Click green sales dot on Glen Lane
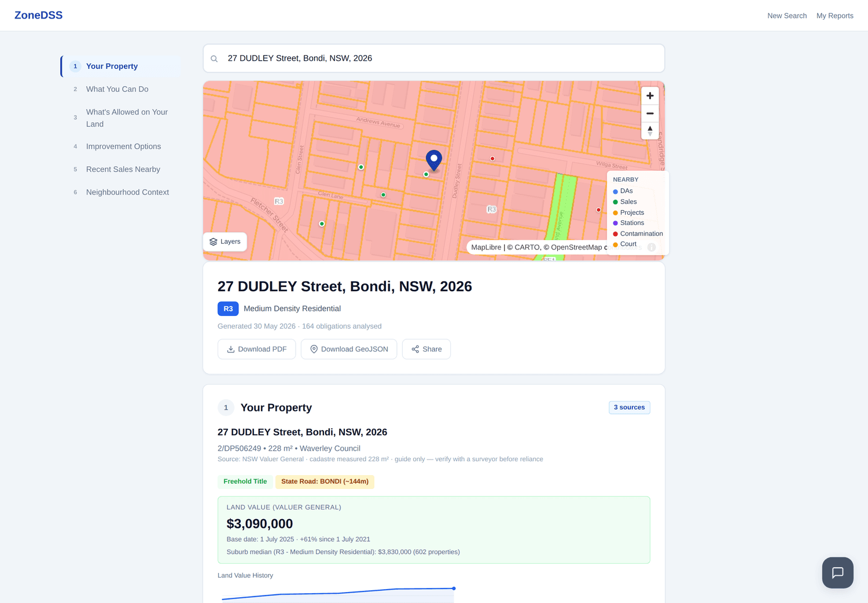 coord(383,195)
